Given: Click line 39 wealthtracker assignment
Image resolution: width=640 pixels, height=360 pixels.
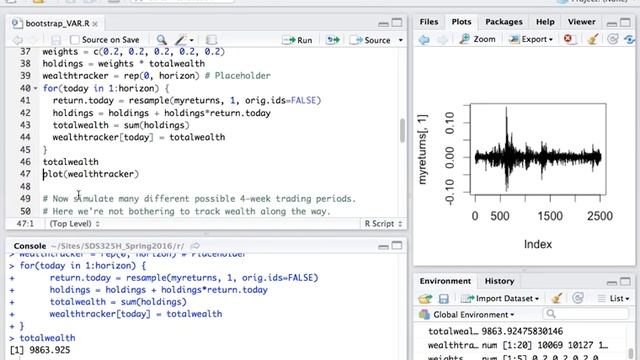Looking at the screenshot, I should pyautogui.click(x=157, y=76).
